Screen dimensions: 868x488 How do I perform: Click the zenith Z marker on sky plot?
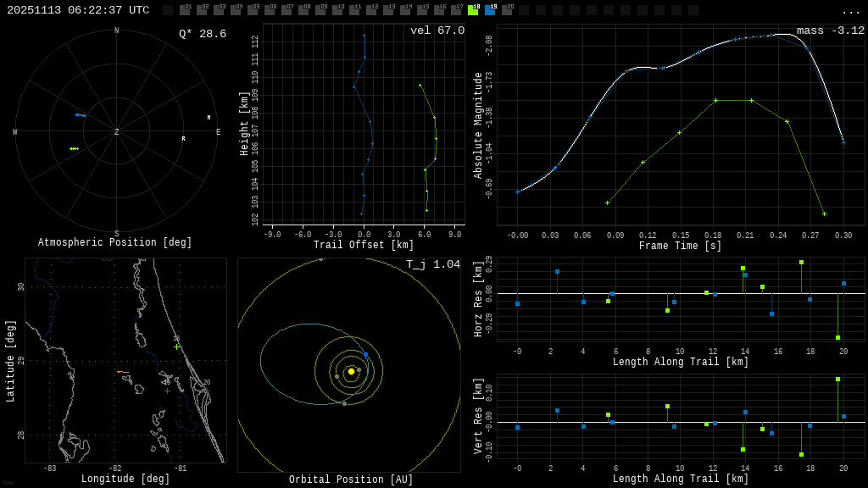click(116, 131)
